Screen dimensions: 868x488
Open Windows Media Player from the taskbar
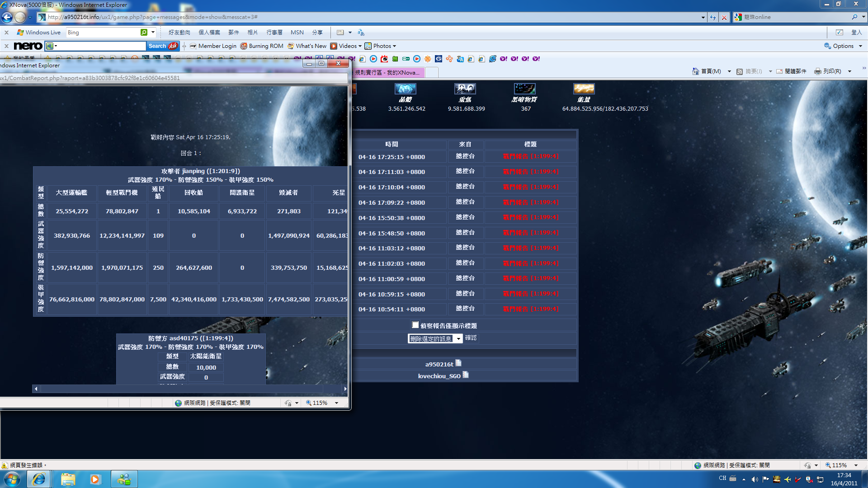click(x=95, y=479)
